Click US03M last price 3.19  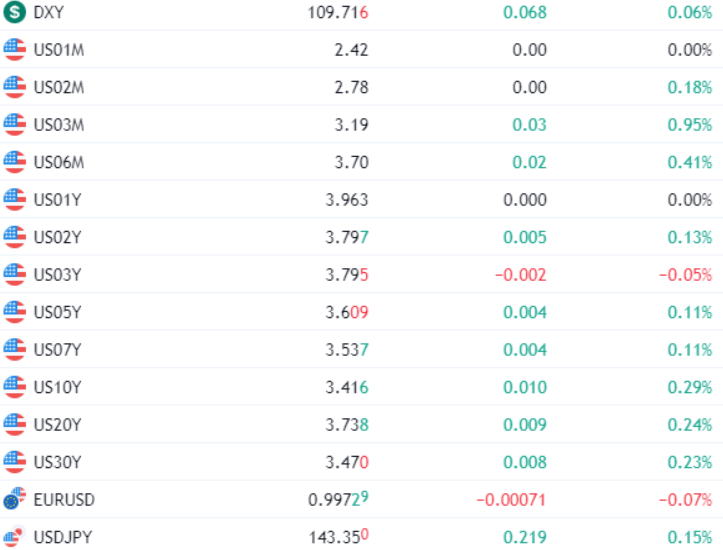pos(351,125)
